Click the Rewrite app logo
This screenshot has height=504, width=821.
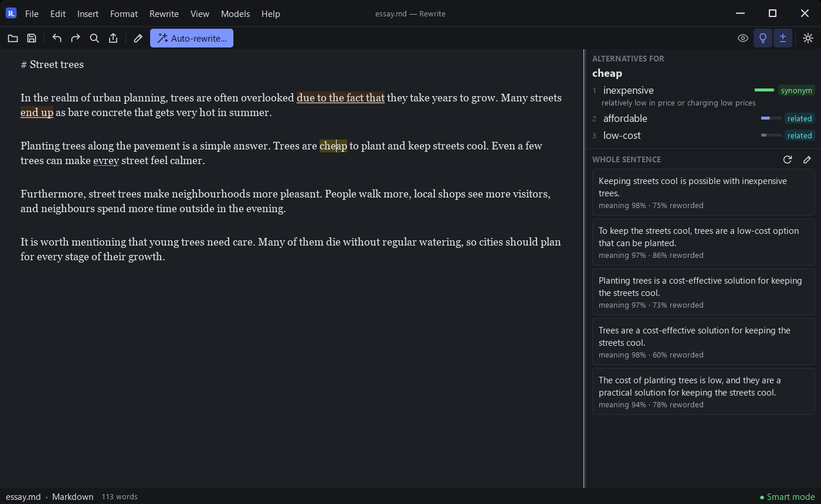(11, 13)
